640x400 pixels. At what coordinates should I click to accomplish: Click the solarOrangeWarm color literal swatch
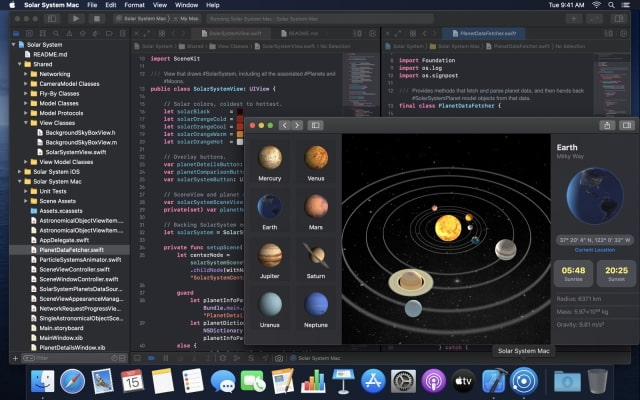click(240, 134)
